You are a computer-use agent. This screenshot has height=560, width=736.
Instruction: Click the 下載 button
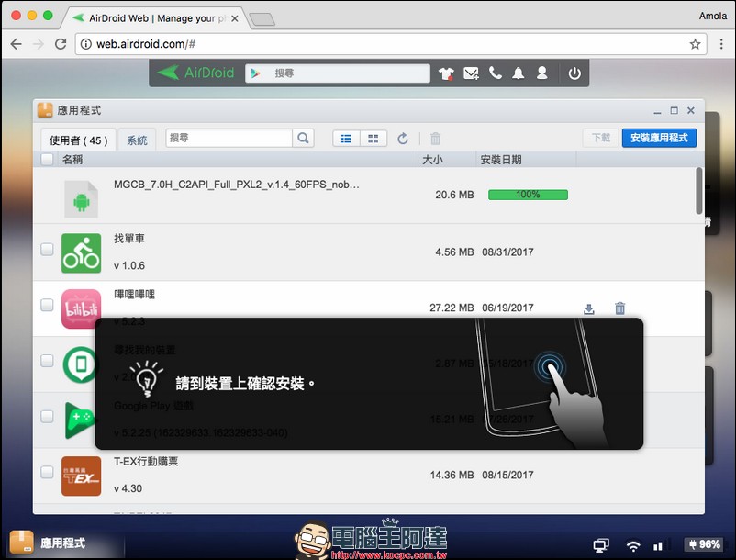pyautogui.click(x=600, y=138)
